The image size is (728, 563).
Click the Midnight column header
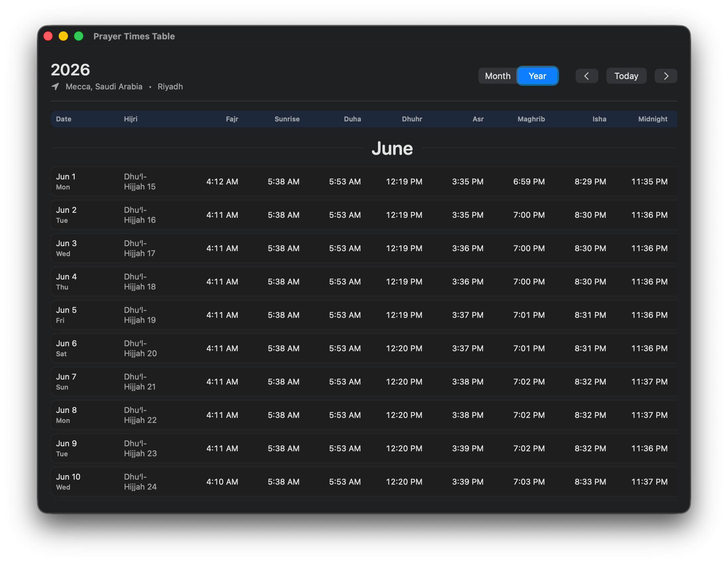pos(653,119)
